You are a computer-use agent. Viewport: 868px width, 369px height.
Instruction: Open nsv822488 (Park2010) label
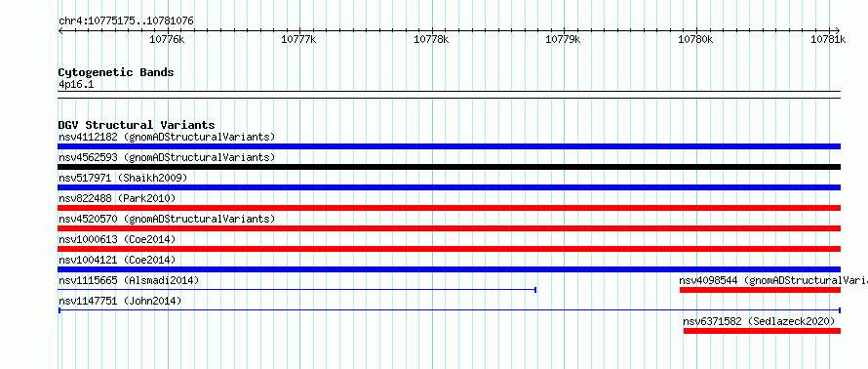point(117,198)
